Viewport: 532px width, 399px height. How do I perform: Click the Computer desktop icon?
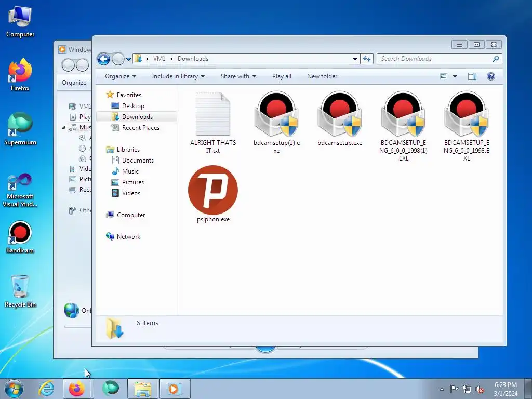pyautogui.click(x=20, y=22)
